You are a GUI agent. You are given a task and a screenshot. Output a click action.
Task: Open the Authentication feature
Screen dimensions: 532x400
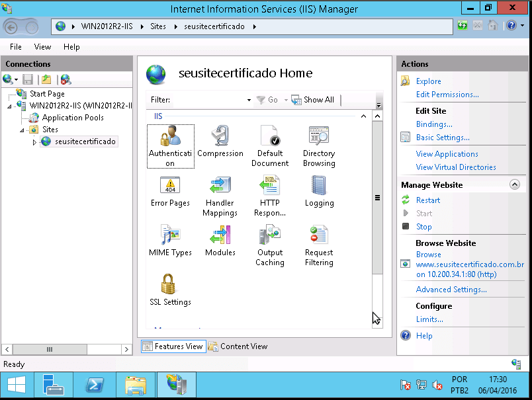click(170, 146)
